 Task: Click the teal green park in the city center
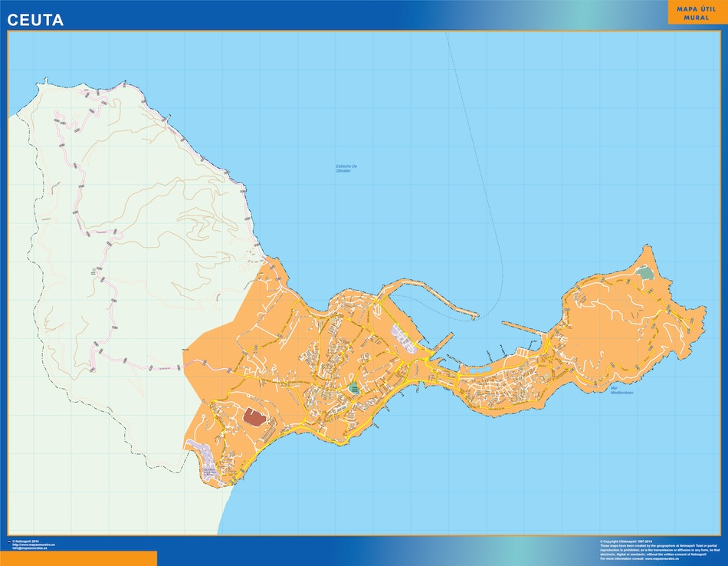(353, 389)
